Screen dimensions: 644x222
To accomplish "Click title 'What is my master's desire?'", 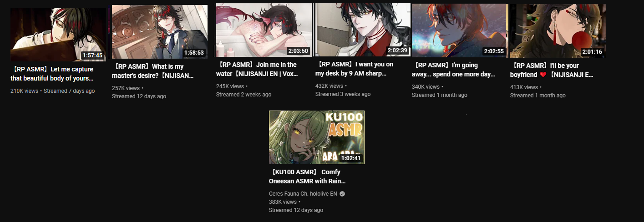I will [153, 71].
